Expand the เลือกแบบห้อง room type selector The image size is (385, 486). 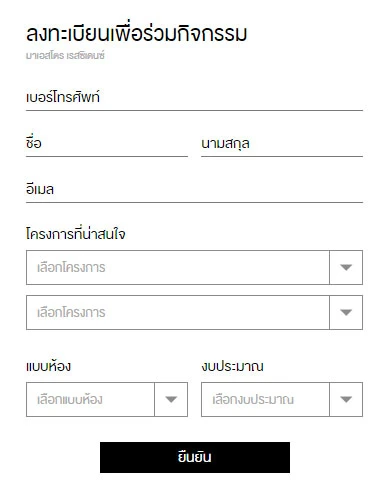pos(107,399)
